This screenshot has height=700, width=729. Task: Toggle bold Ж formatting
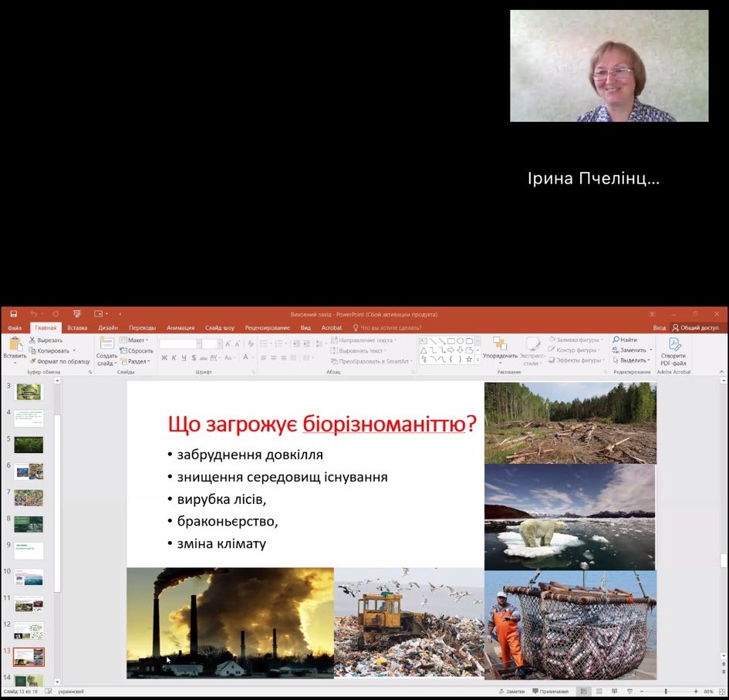tap(164, 357)
